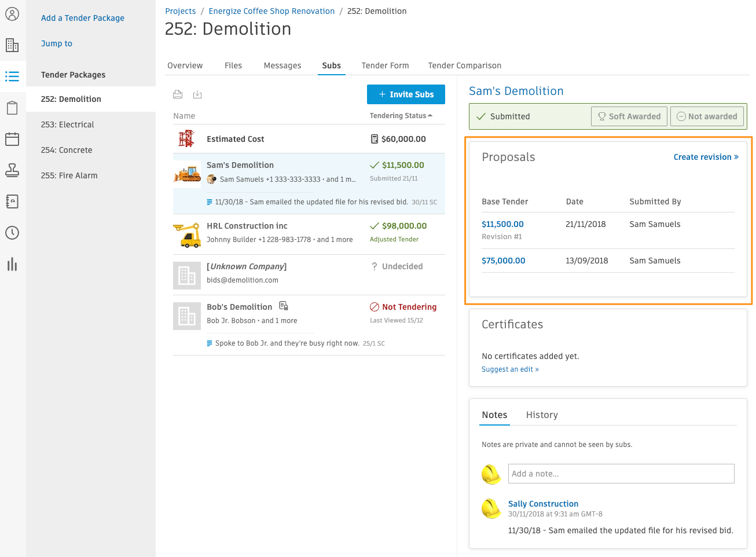Expand Create revision link in Proposals
Screen dimensions: 756x557
point(706,157)
